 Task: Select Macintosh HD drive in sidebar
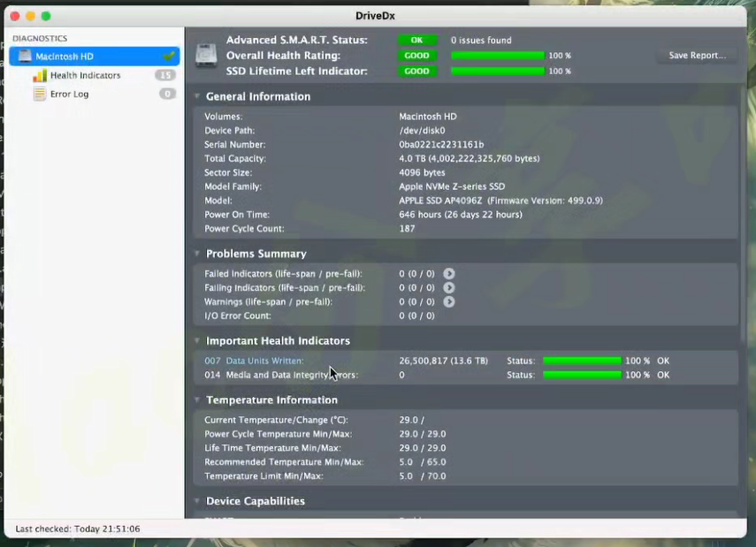tap(95, 57)
